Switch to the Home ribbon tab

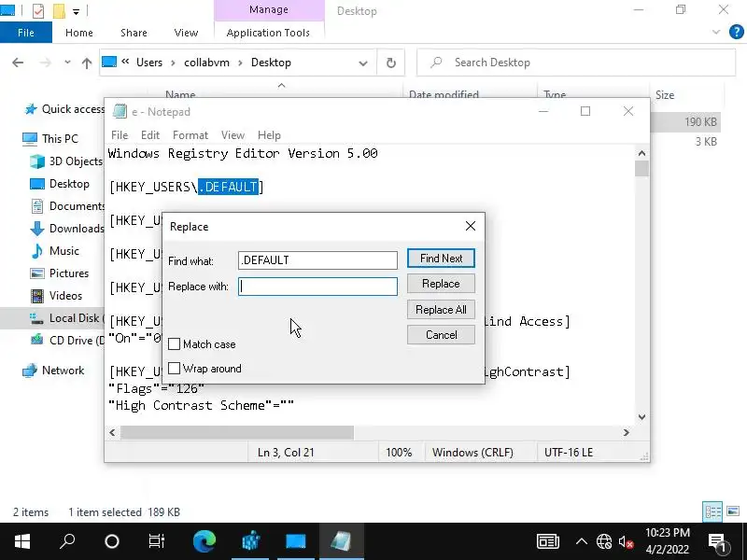pyautogui.click(x=79, y=33)
